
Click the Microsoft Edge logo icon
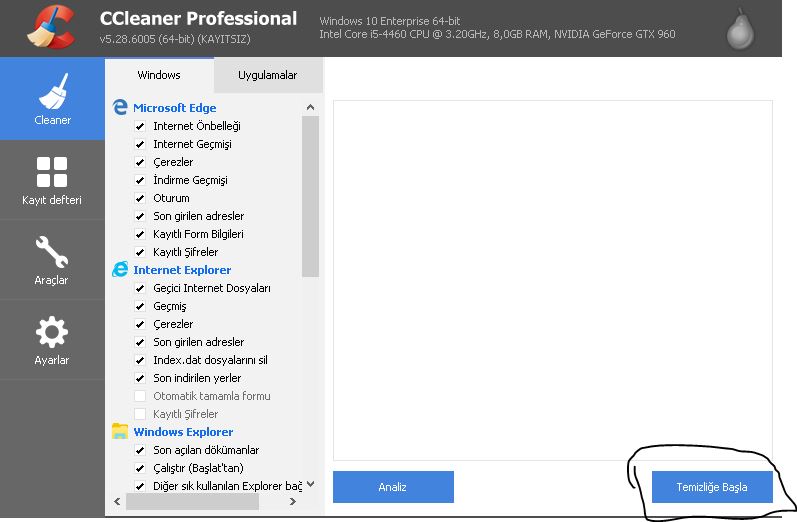point(120,107)
